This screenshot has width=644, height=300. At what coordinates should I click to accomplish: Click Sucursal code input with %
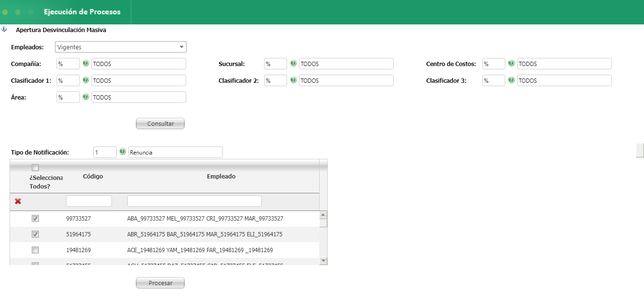point(276,64)
